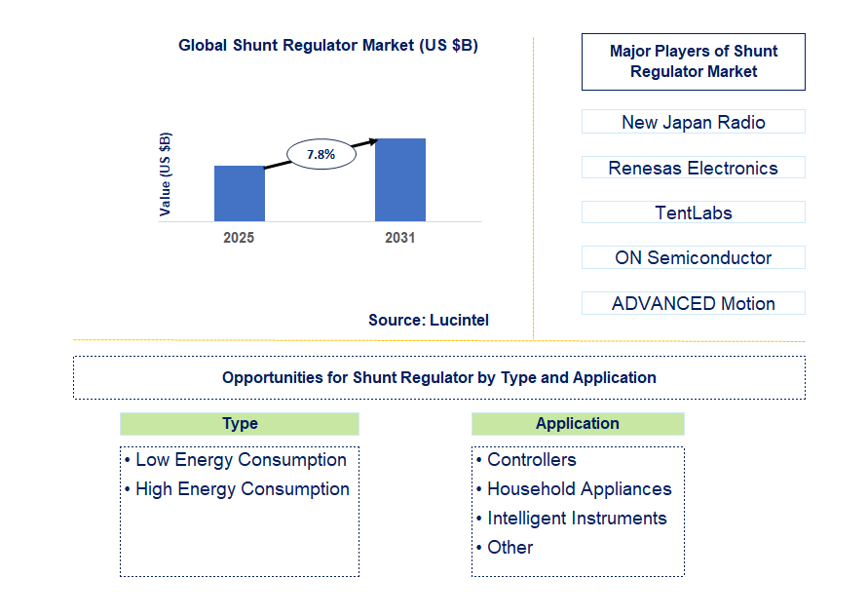Switch to the Application header tab
868x616 pixels.
click(578, 423)
